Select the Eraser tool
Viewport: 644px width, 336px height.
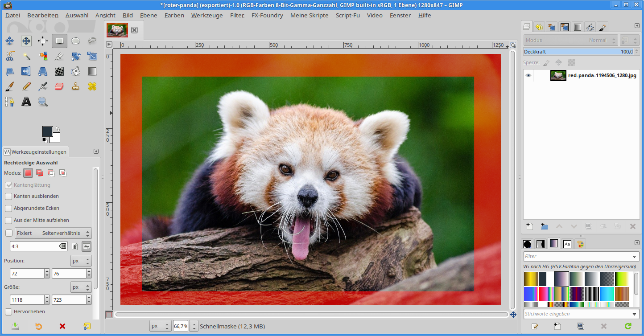tap(59, 86)
